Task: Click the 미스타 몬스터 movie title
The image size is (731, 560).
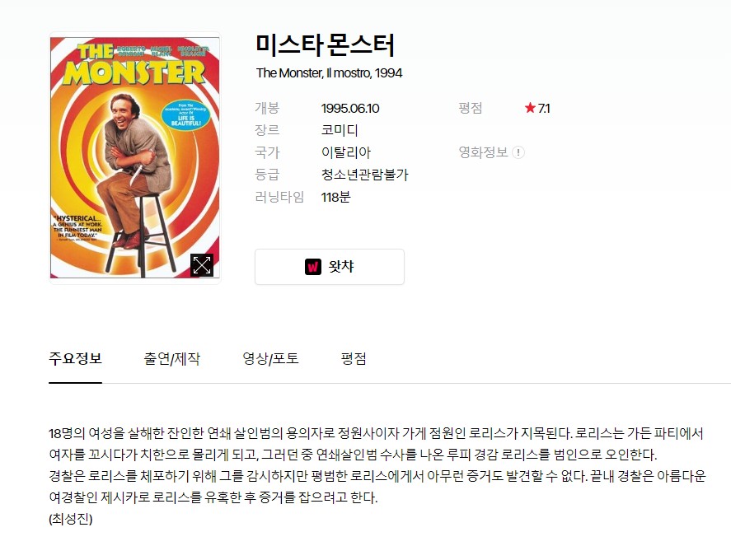Action: [x=325, y=45]
